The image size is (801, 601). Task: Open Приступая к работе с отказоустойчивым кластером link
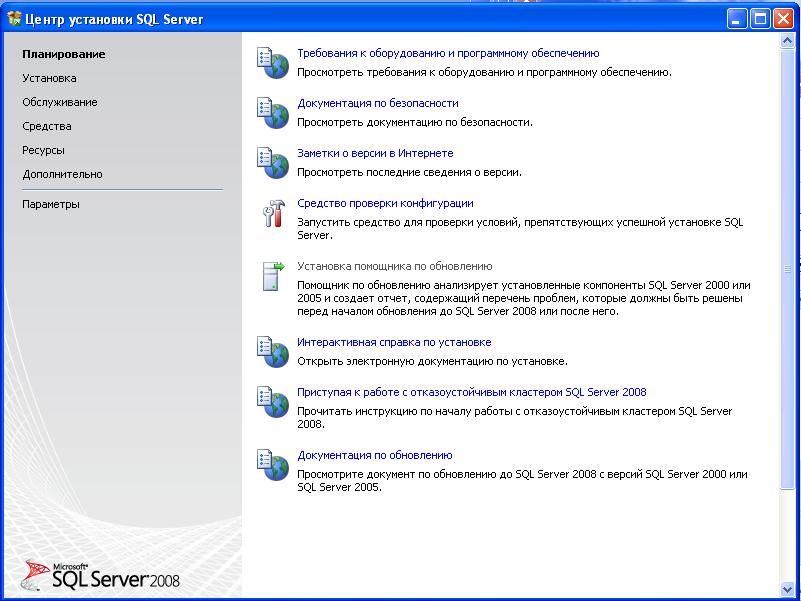tap(472, 392)
